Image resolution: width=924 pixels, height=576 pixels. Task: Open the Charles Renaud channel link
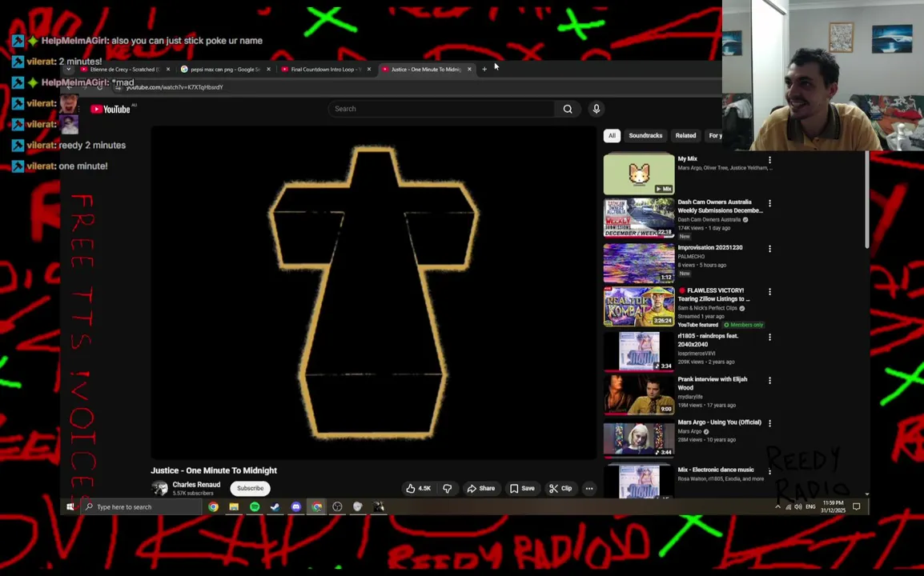[196, 485]
